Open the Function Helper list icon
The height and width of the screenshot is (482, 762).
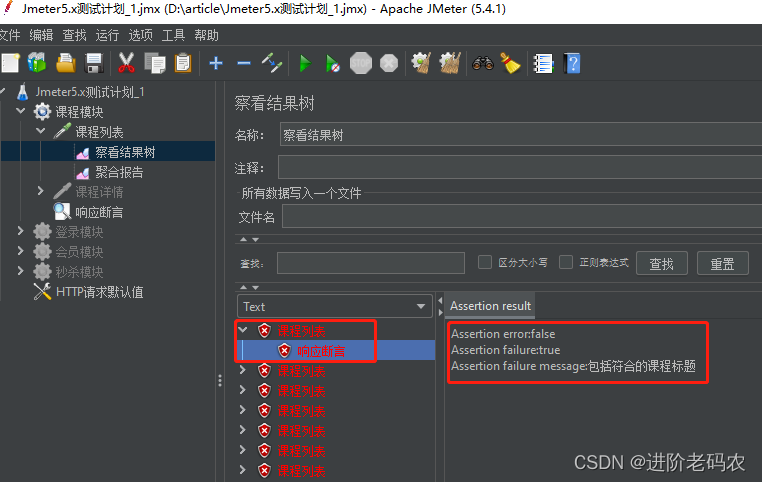[x=543, y=63]
